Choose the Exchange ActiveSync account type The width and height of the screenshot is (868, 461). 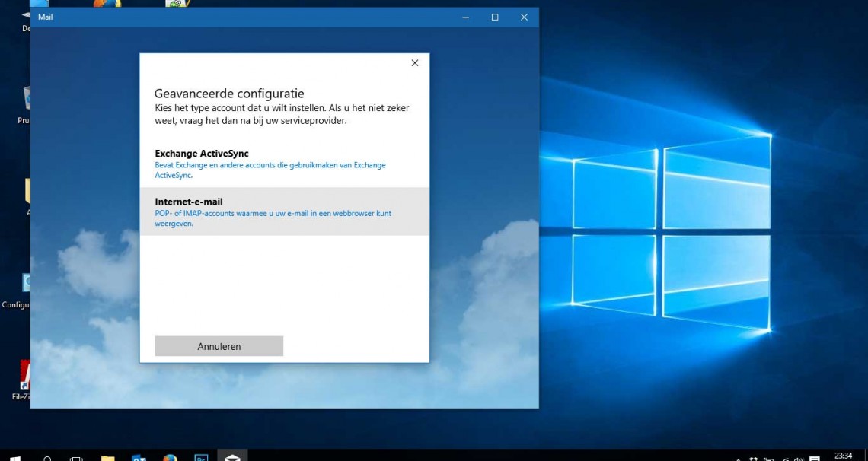pos(285,164)
